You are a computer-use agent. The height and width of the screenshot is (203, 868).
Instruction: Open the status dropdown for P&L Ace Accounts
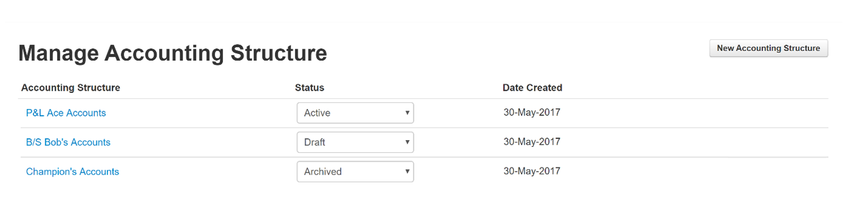[x=355, y=113]
